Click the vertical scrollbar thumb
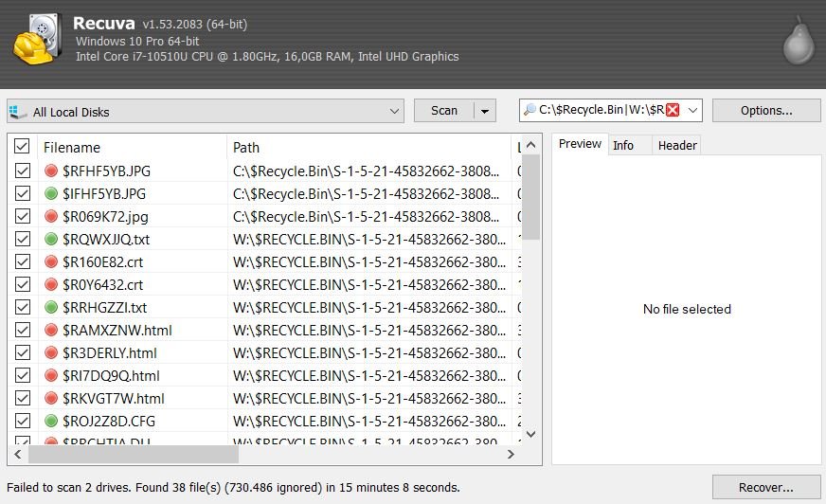Viewport: 826px width, 504px height. [531, 197]
